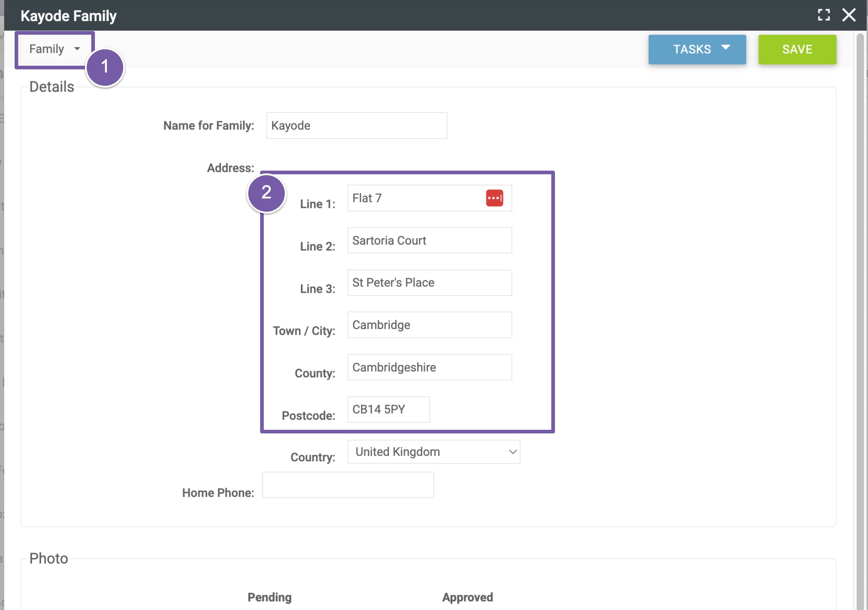Click into the Line 3 address field
The height and width of the screenshot is (610, 868).
[429, 283]
